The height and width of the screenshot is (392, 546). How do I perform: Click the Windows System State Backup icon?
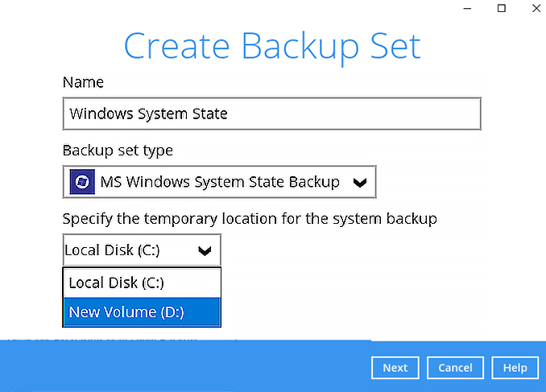[x=82, y=182]
